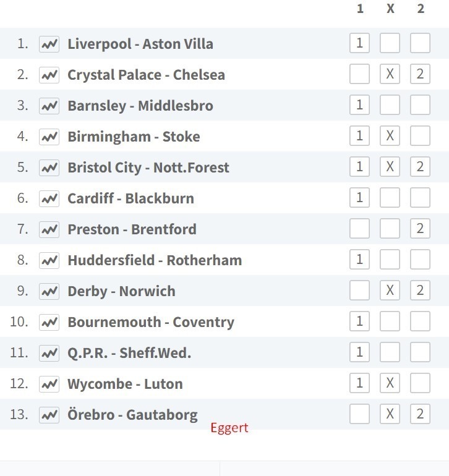Toggle the X box for Liverpool - Aston Villa
449x476 pixels.
pos(390,43)
